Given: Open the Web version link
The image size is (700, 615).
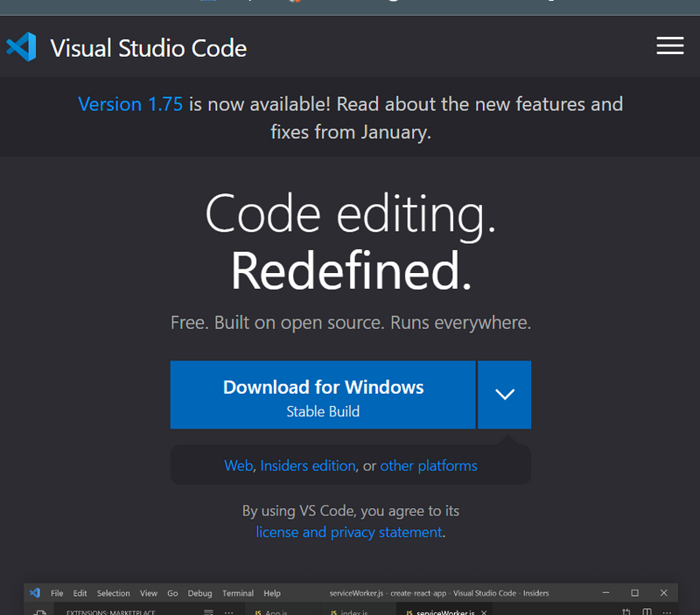Looking at the screenshot, I should (238, 465).
